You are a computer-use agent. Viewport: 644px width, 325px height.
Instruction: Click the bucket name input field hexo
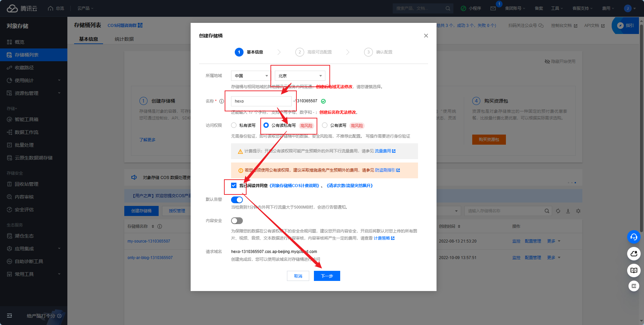pyautogui.click(x=261, y=101)
